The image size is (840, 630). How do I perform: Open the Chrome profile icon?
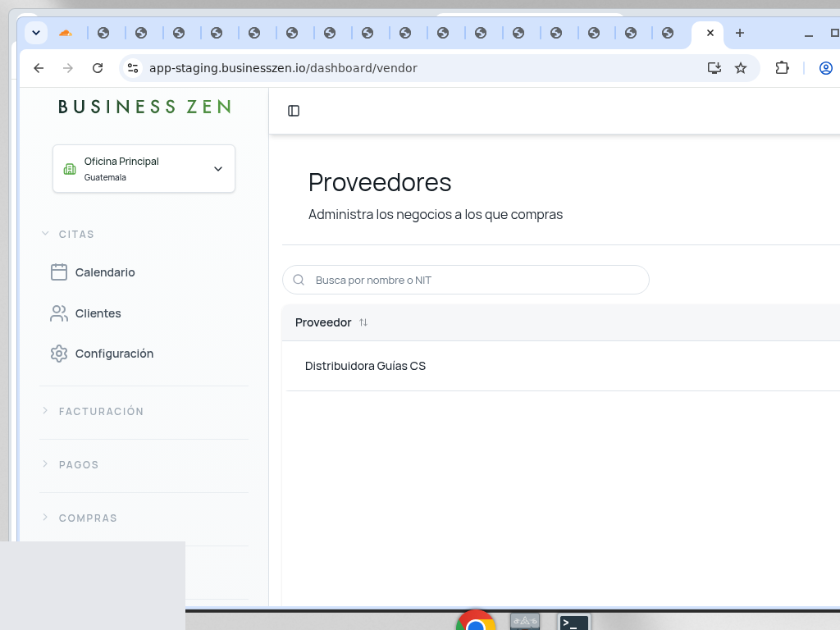point(826,68)
